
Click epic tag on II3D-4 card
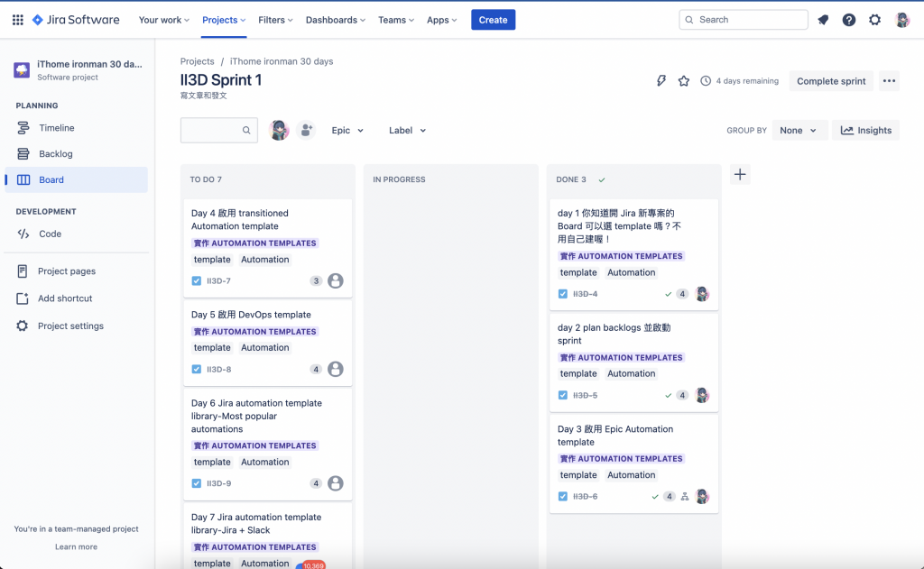point(621,256)
